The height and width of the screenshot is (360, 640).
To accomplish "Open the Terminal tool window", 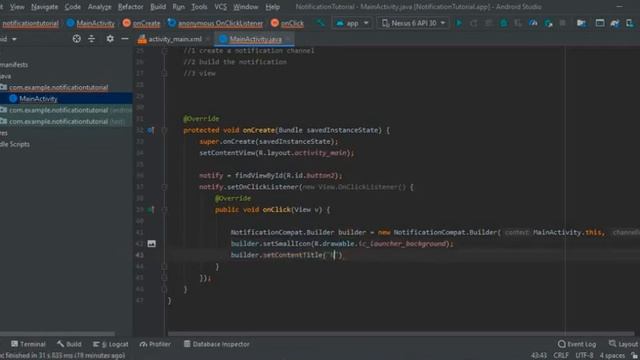I will click(x=28, y=344).
